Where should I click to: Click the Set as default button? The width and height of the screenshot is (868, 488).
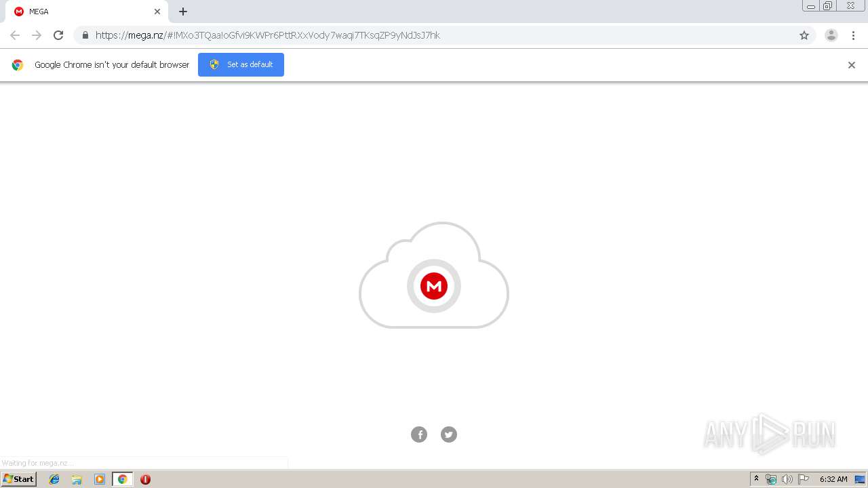pos(241,64)
